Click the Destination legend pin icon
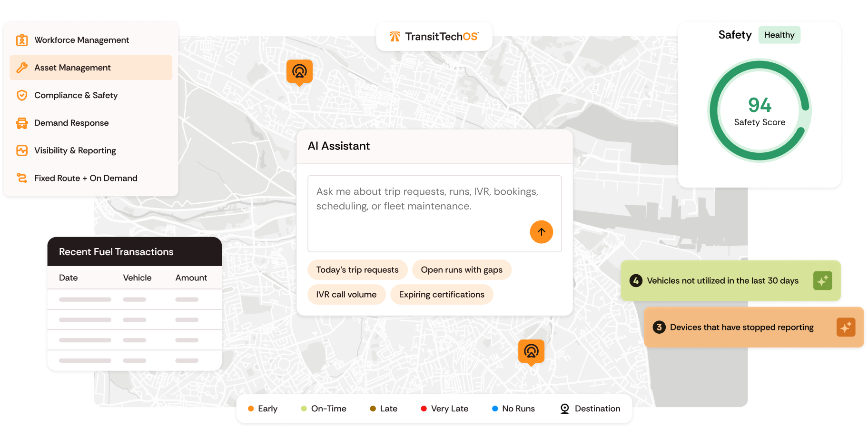The height and width of the screenshot is (428, 868). (565, 408)
